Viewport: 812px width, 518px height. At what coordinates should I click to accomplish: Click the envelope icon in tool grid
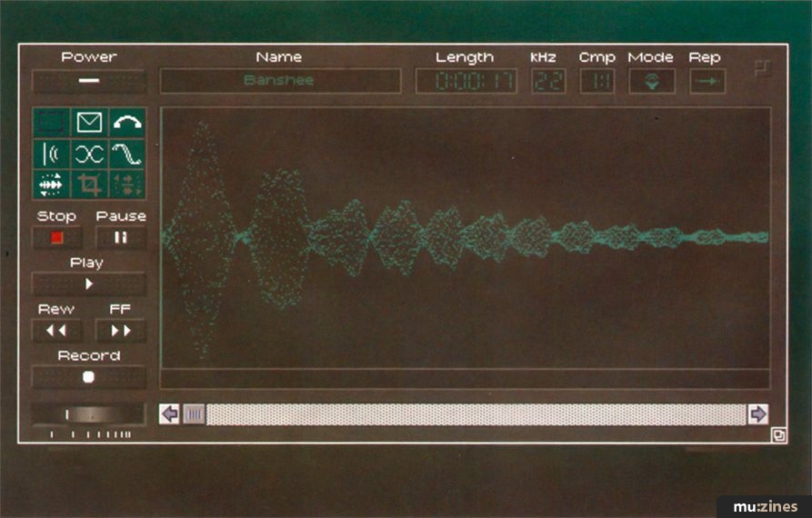[89, 123]
